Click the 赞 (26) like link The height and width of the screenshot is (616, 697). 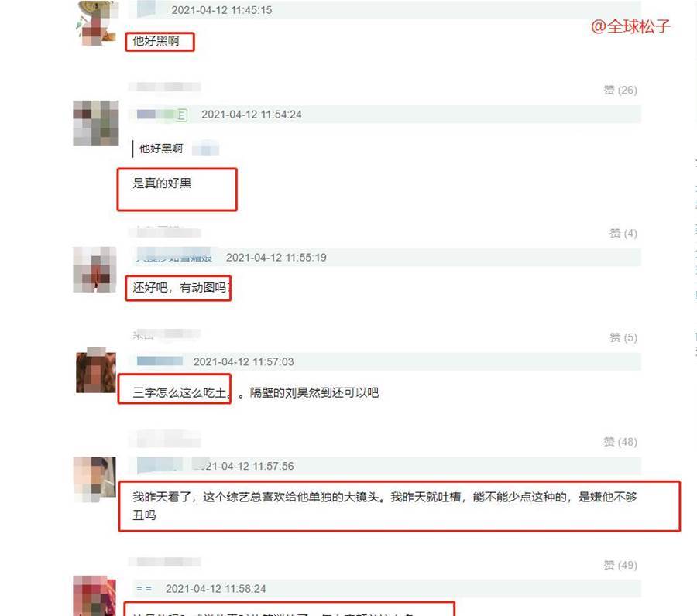click(x=620, y=91)
